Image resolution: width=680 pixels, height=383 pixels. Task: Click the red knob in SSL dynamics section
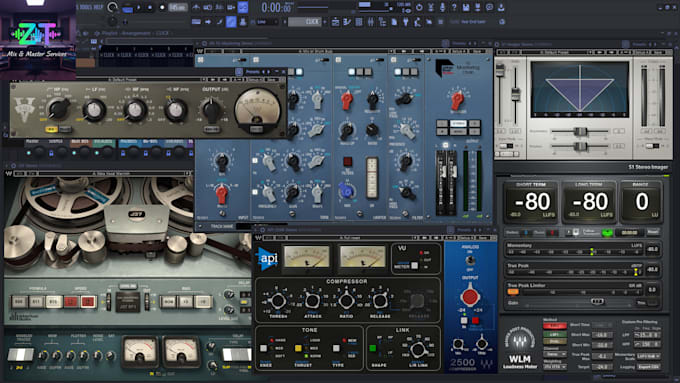tap(346, 101)
